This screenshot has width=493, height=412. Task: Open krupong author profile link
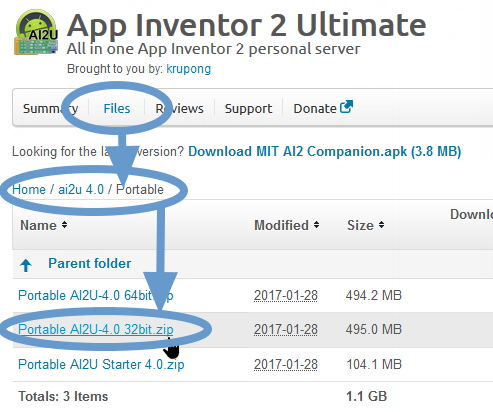point(189,69)
